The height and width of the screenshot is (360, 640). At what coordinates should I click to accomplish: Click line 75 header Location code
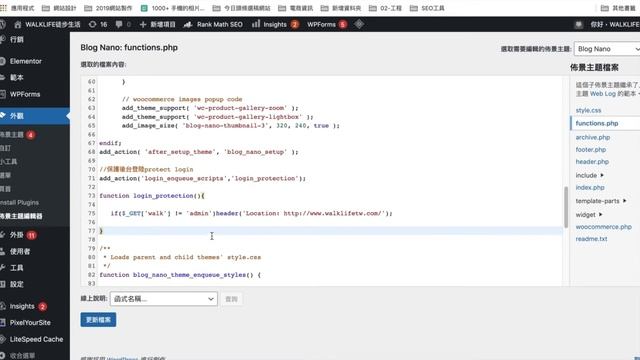[251, 213]
